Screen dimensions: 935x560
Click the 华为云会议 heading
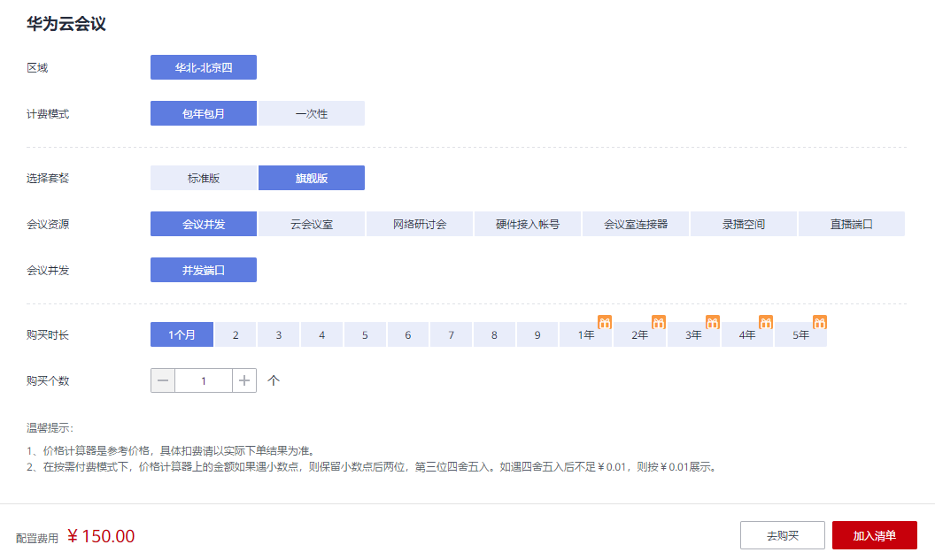point(66,24)
